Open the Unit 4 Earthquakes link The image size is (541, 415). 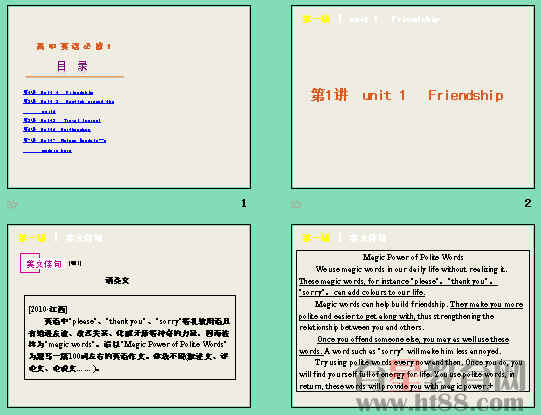(x=57, y=130)
